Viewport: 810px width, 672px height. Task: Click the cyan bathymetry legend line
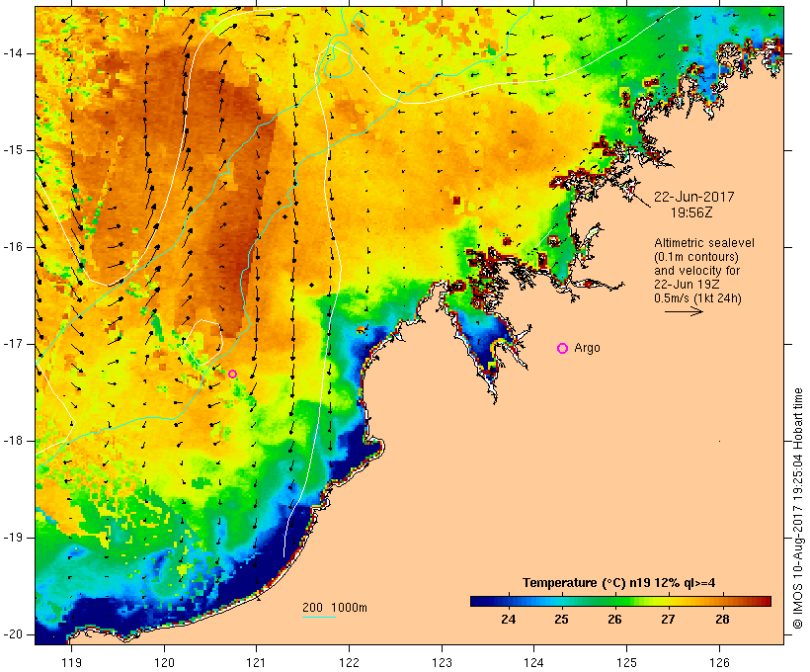[x=319, y=617]
